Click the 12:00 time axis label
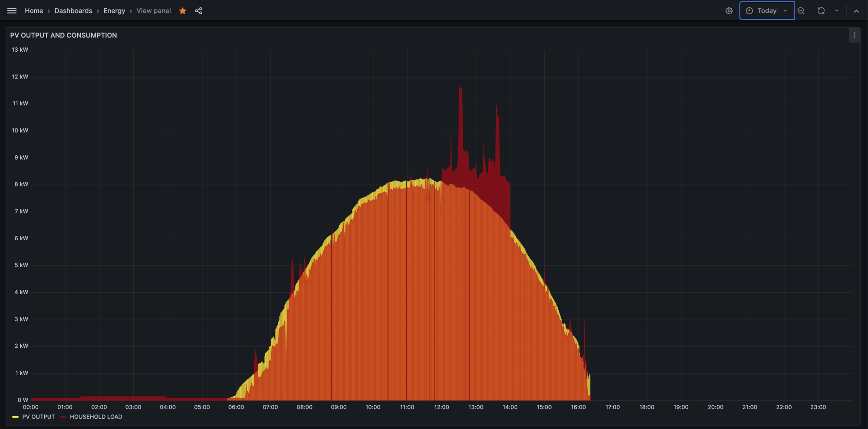The height and width of the screenshot is (429, 868). coord(441,407)
